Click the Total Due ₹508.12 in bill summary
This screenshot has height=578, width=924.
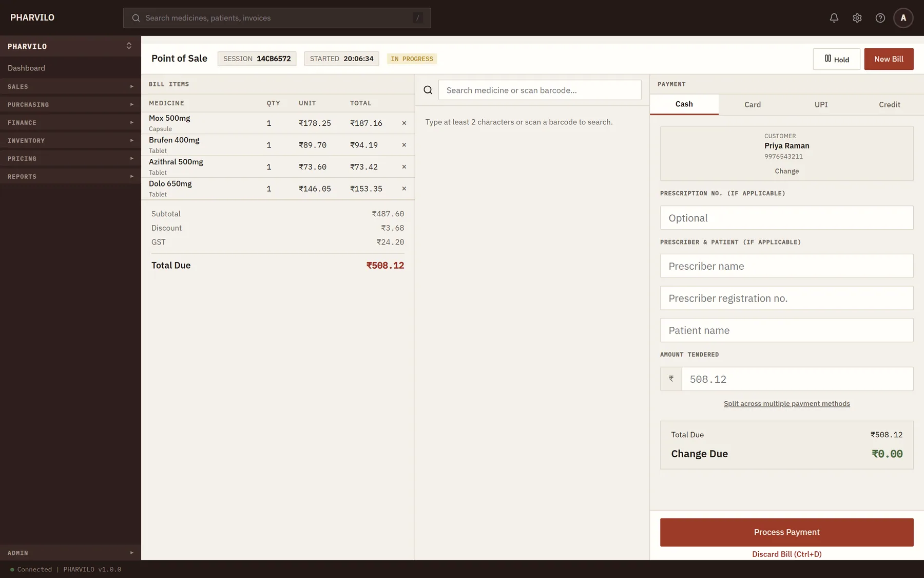(x=385, y=266)
